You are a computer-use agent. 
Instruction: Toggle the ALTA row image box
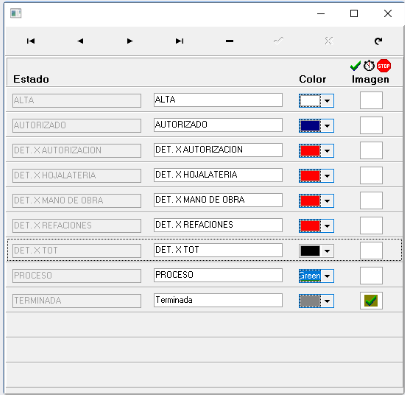371,100
